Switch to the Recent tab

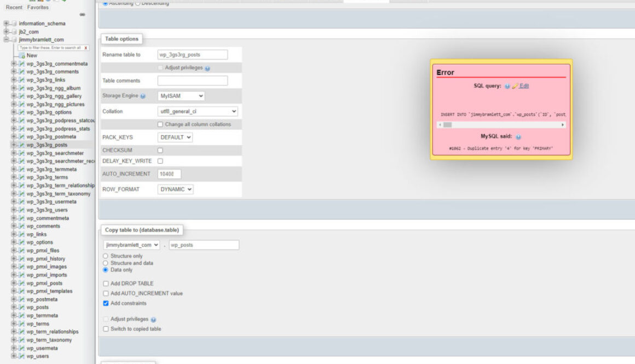click(14, 7)
